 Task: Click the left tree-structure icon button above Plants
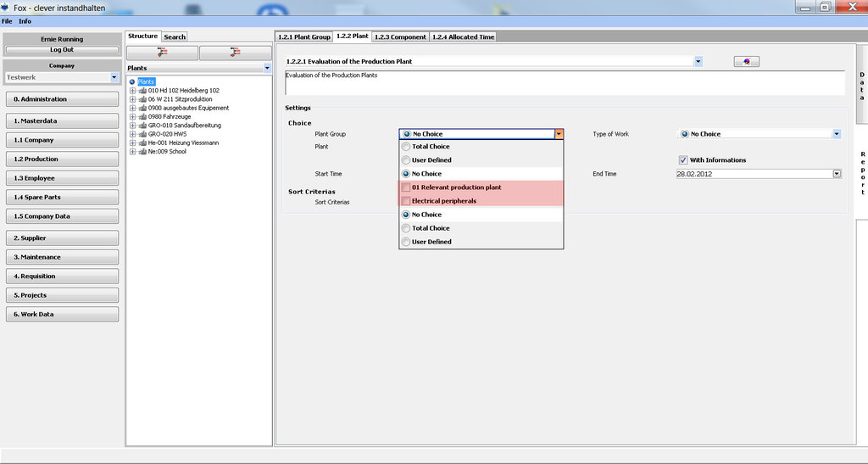click(162, 53)
